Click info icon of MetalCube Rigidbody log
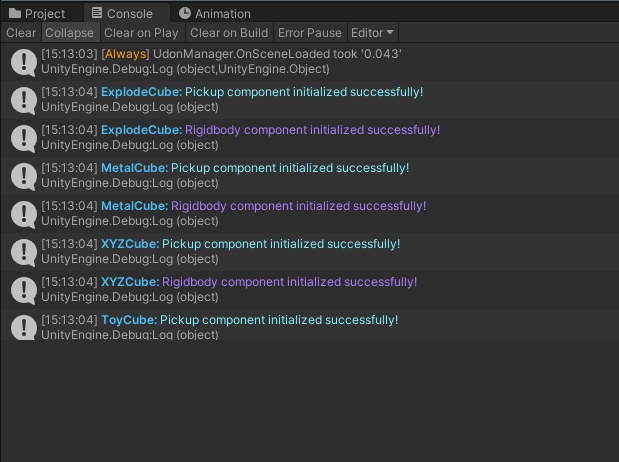The height and width of the screenshot is (462, 619). [23, 214]
